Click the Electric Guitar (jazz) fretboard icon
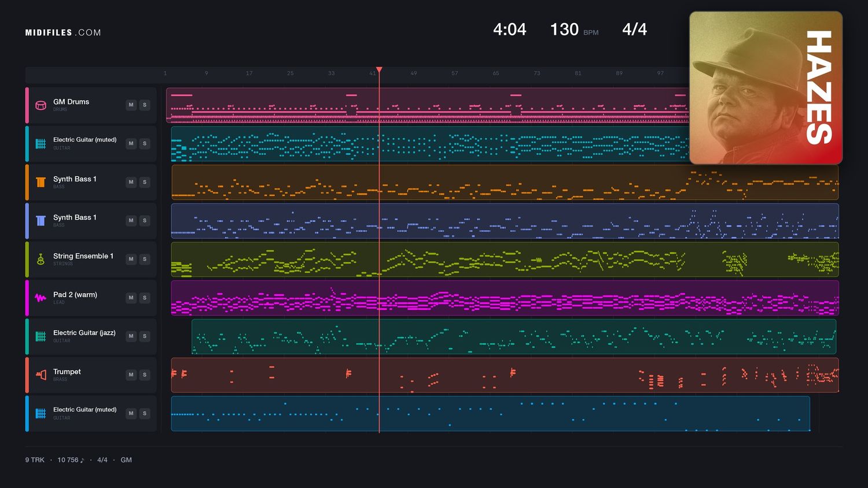 pyautogui.click(x=41, y=337)
